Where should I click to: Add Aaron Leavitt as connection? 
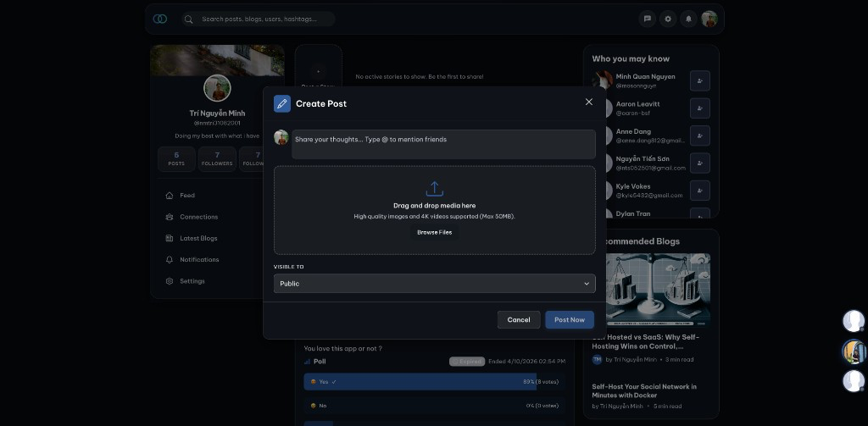(x=699, y=108)
